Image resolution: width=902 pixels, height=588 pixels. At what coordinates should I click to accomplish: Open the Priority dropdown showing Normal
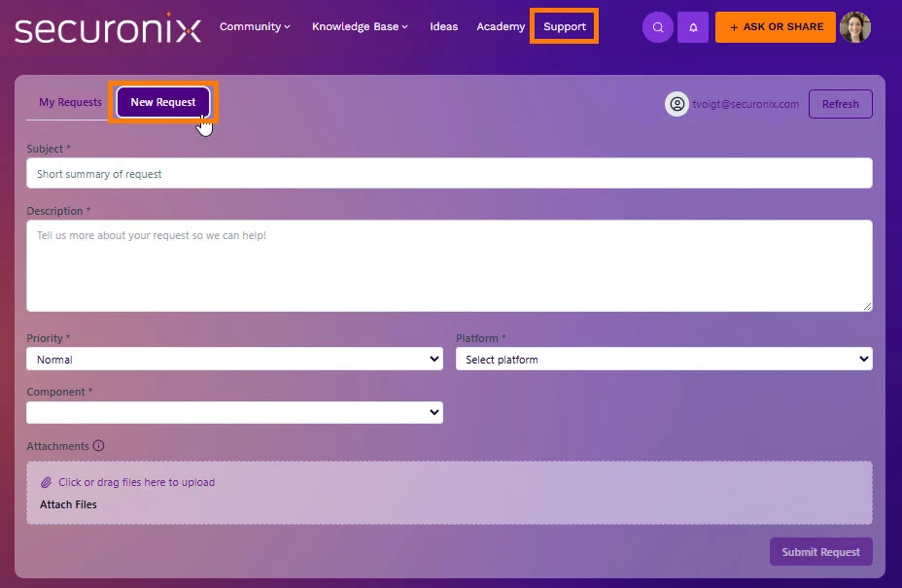point(234,359)
